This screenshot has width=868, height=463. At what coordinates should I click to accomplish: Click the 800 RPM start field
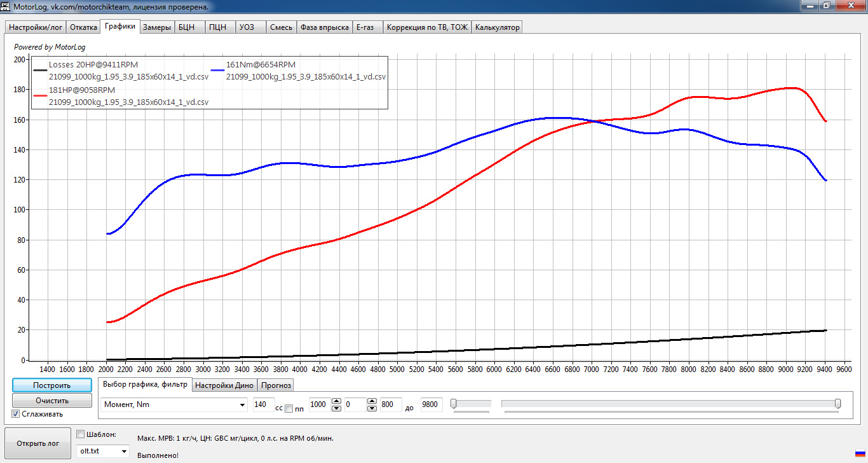391,404
